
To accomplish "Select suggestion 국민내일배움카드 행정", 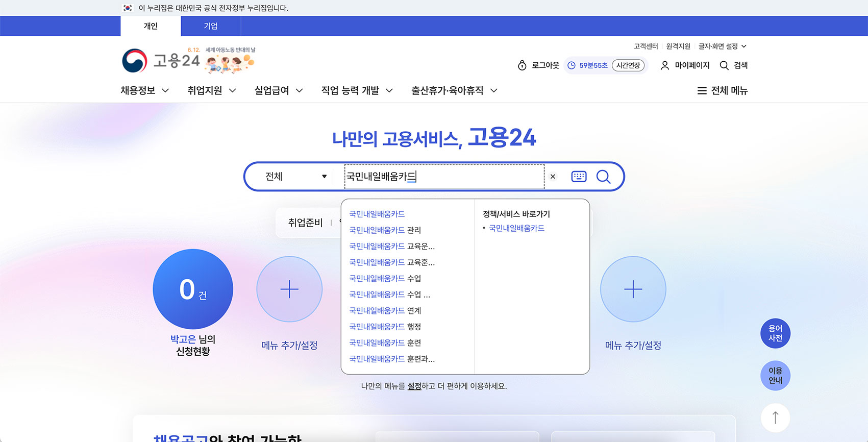I will pyautogui.click(x=385, y=327).
